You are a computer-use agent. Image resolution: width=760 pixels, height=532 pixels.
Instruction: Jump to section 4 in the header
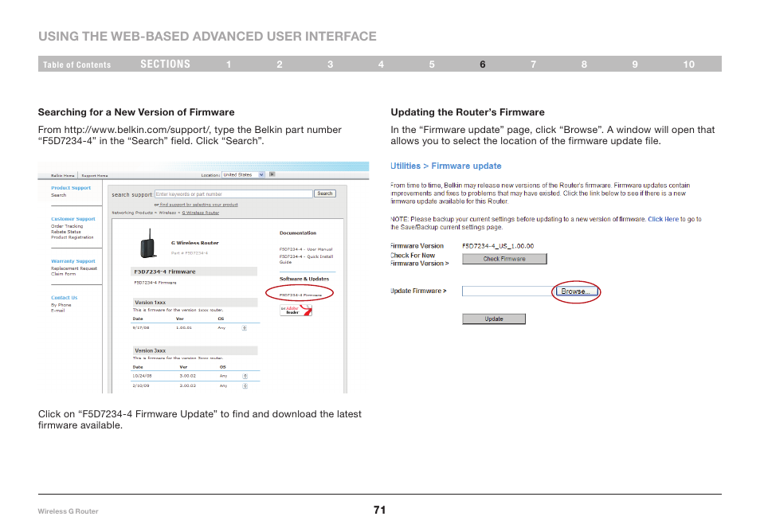pyautogui.click(x=381, y=65)
